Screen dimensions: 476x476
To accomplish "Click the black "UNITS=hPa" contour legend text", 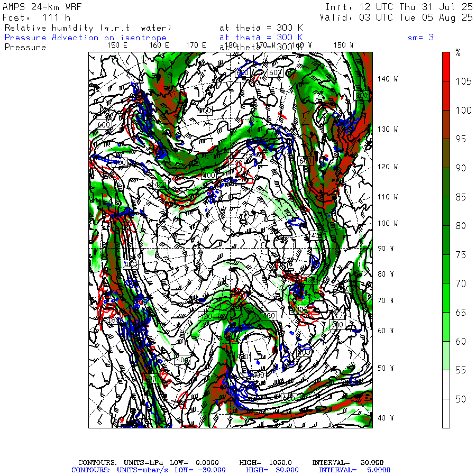I will click(143, 462).
